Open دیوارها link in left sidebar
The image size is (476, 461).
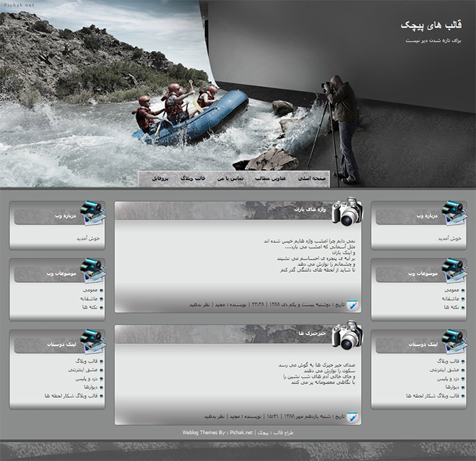click(x=91, y=388)
